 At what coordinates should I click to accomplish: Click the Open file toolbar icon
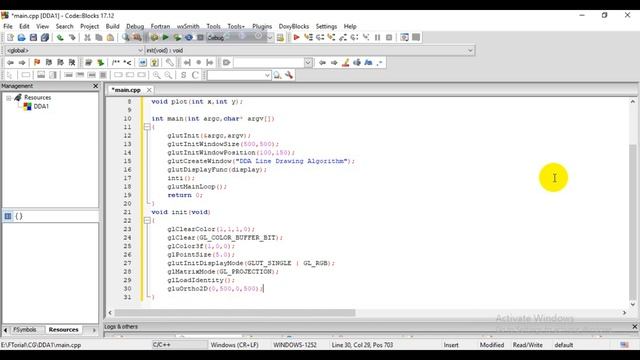pos(22,38)
